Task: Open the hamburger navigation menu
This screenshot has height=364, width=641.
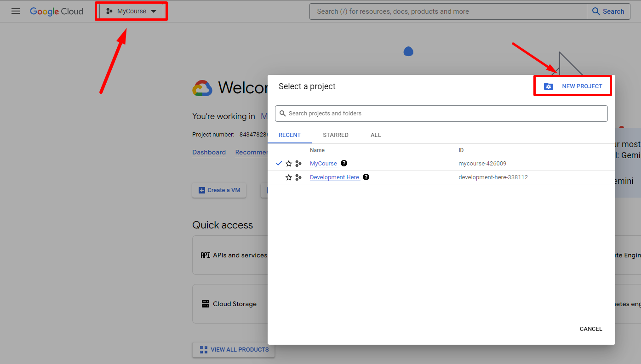Action: coord(16,11)
